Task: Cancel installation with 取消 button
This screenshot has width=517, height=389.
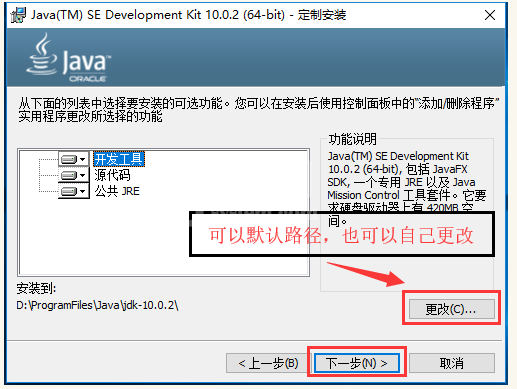Action: pos(452,363)
